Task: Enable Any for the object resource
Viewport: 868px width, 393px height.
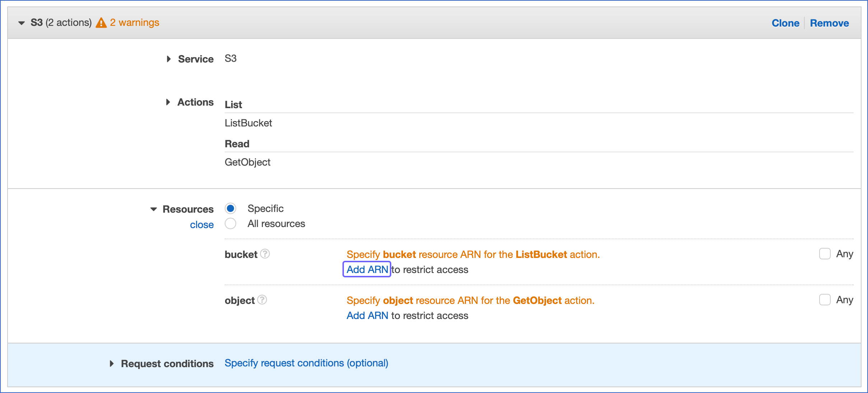Action: point(825,300)
